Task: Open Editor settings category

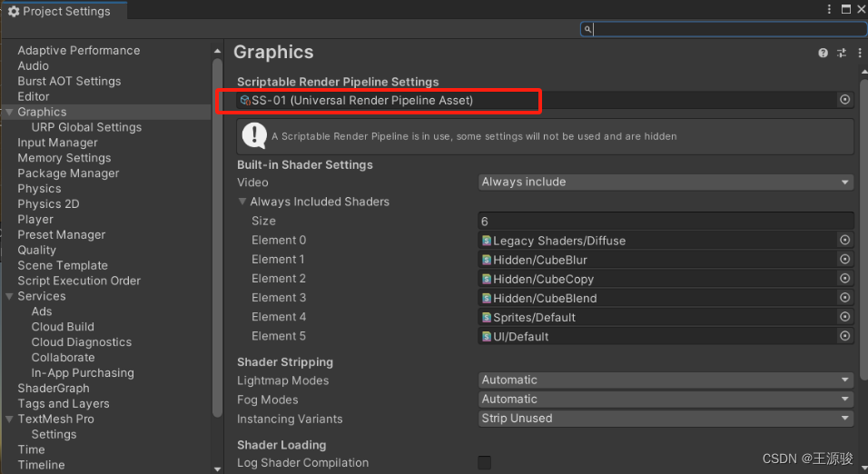Action: 34,96
